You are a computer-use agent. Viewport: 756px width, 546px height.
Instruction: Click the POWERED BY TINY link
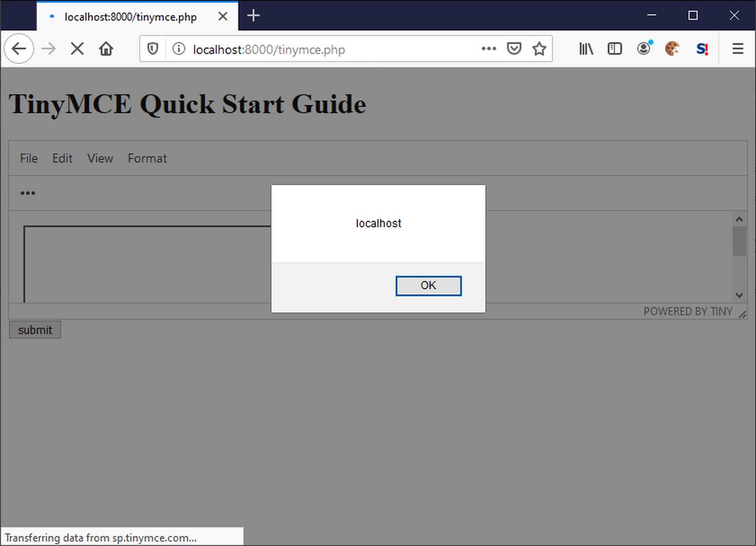point(687,312)
